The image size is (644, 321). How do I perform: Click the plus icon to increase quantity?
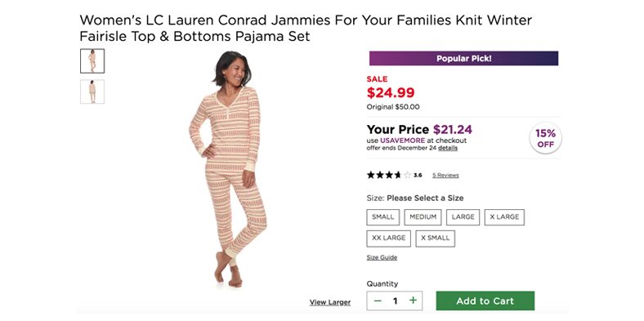tap(413, 301)
